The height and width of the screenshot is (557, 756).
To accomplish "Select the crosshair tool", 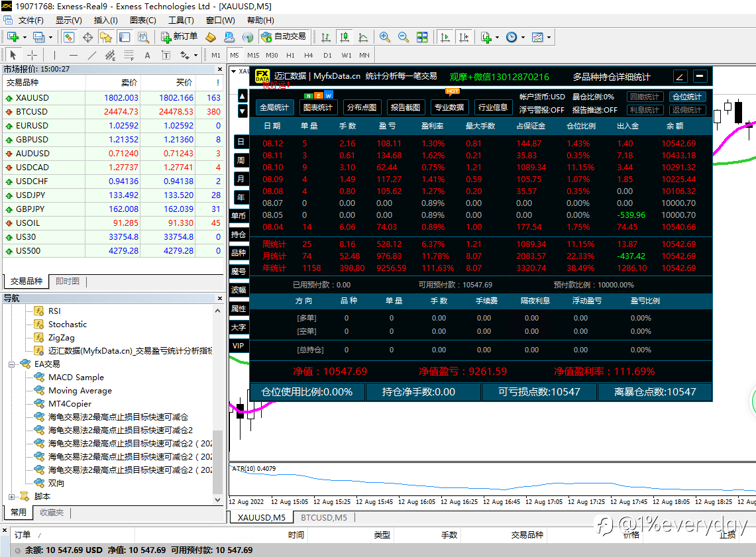I will click(x=32, y=55).
